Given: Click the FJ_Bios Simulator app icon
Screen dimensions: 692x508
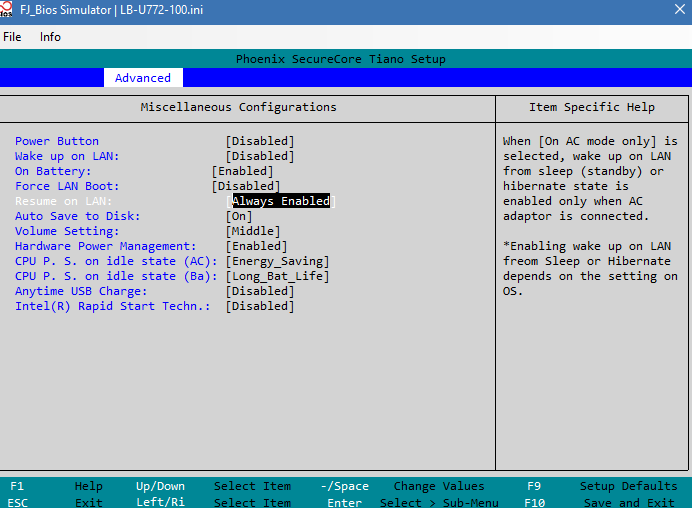Looking at the screenshot, I should (6, 9).
